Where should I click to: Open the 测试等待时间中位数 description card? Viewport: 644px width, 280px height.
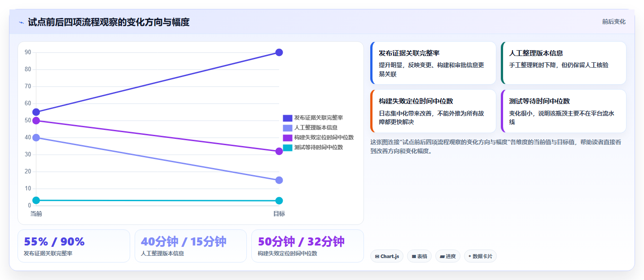563,111
